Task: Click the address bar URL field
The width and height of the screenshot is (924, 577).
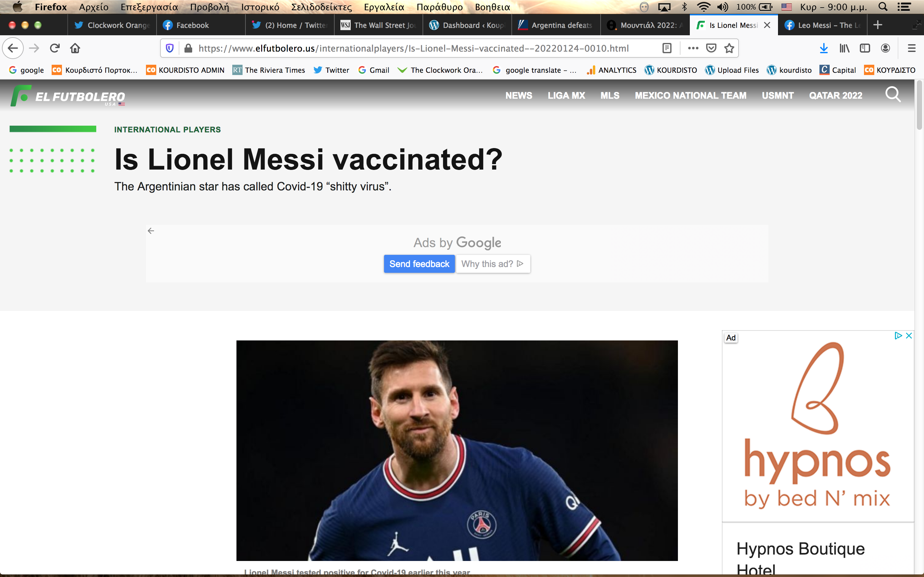Action: (x=413, y=48)
